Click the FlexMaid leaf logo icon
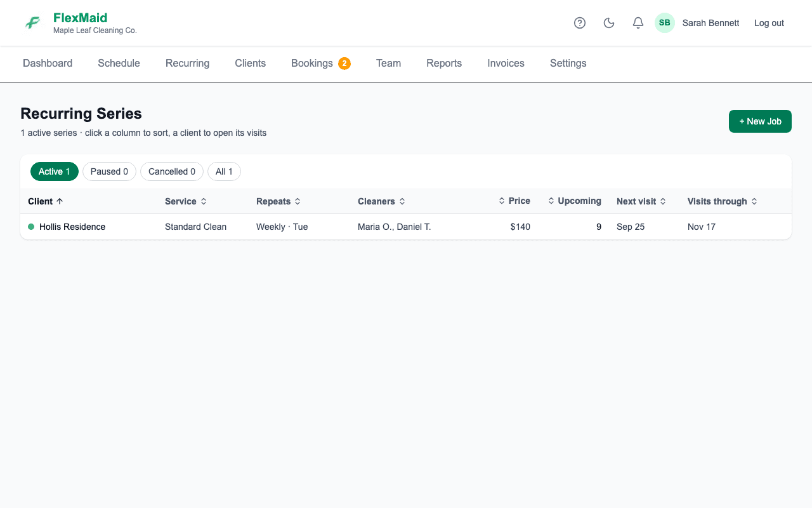This screenshot has width=812, height=508. [32, 23]
